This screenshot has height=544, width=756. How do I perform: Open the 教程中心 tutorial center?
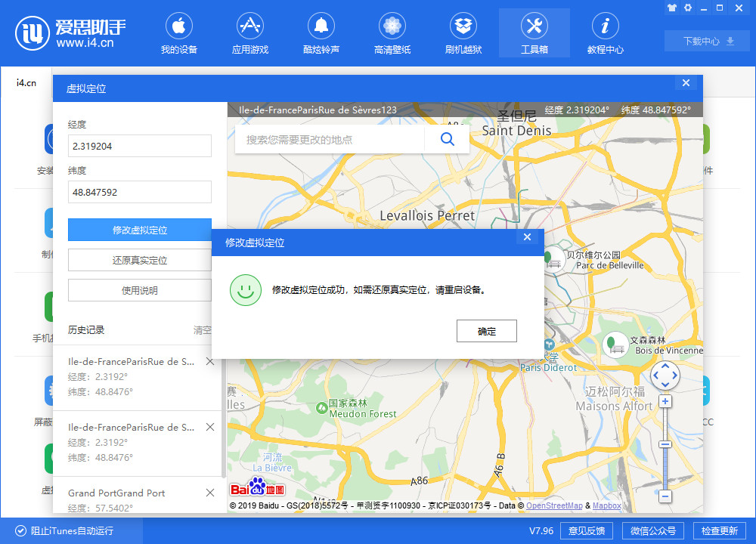point(605,32)
